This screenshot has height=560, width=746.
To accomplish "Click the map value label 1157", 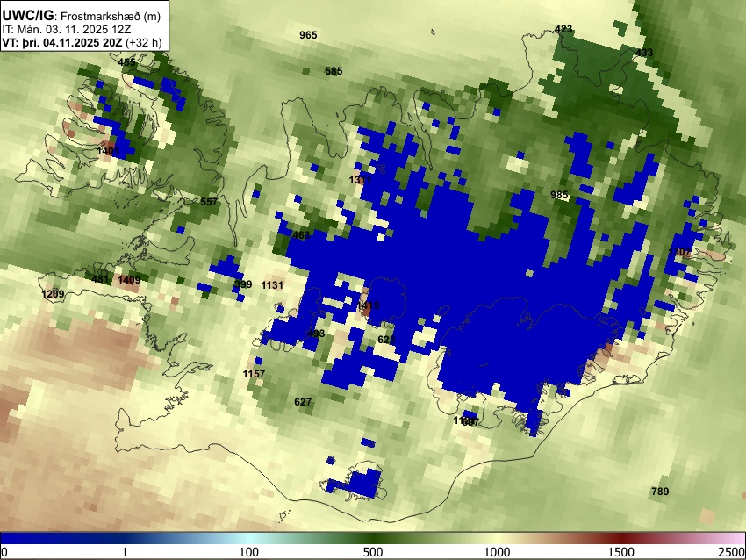I will (x=254, y=374).
